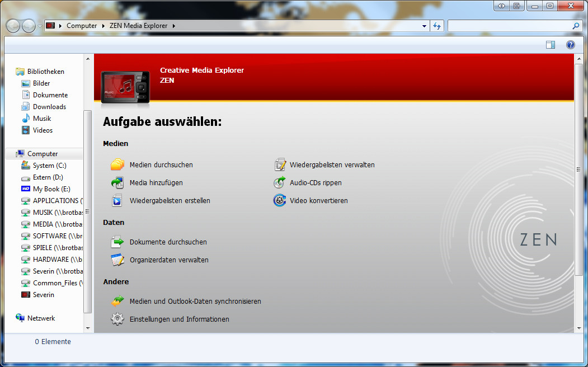Image resolution: width=588 pixels, height=367 pixels.
Task: Expand the breadcrumb arrow before Computer
Action: [60, 26]
